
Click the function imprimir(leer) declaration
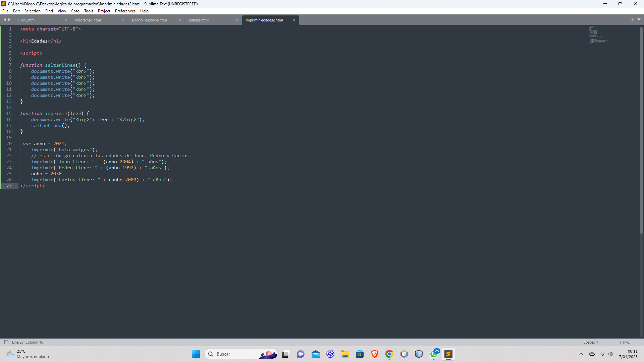tap(54, 113)
